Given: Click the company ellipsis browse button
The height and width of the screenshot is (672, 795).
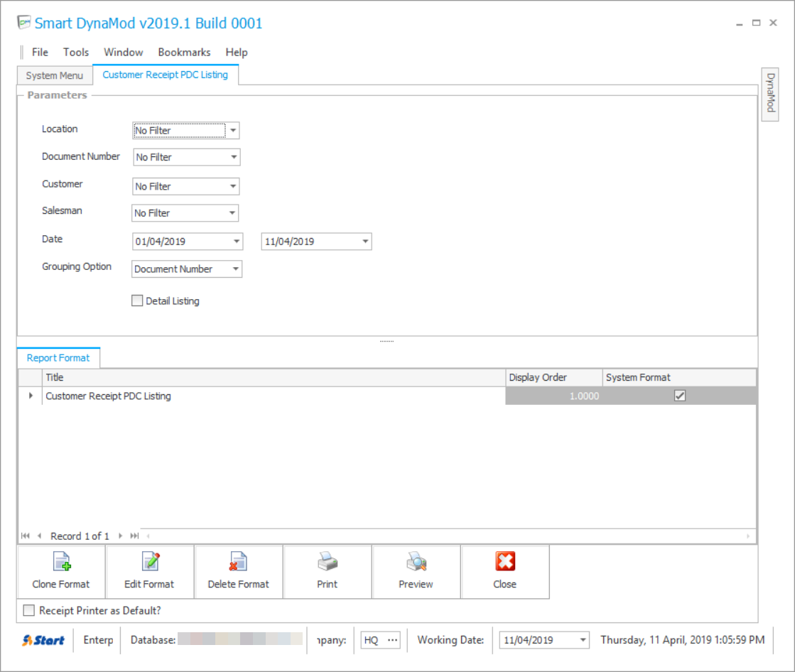Looking at the screenshot, I should [x=392, y=640].
